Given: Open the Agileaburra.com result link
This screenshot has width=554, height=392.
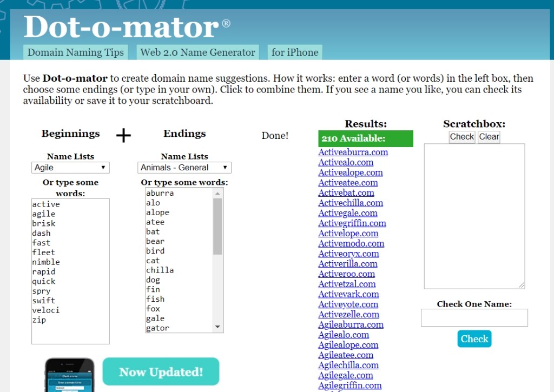Looking at the screenshot, I should coord(351,325).
